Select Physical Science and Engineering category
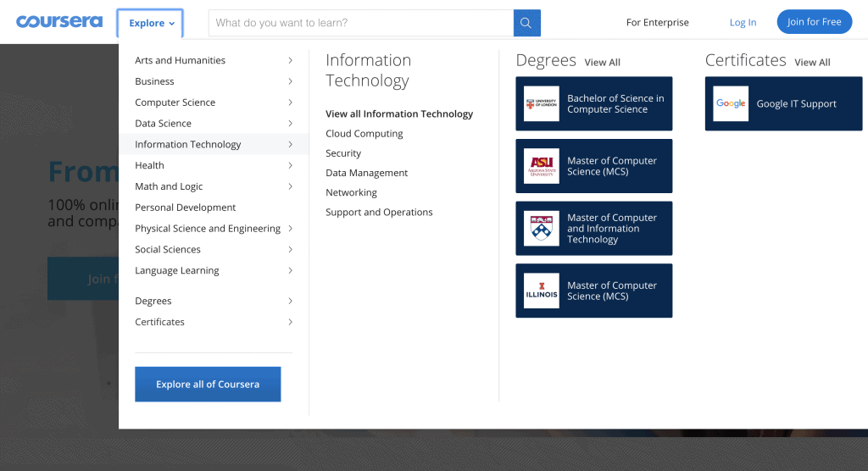The height and width of the screenshot is (471, 868). 208,229
